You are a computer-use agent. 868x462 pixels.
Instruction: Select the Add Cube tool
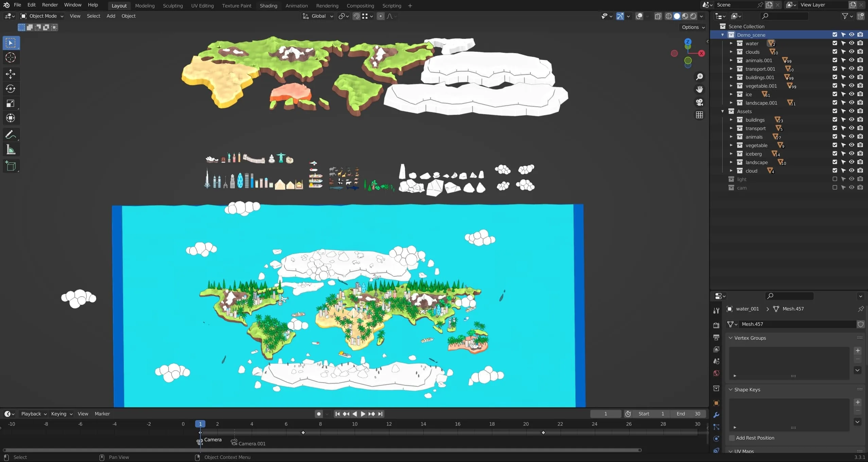click(x=11, y=166)
